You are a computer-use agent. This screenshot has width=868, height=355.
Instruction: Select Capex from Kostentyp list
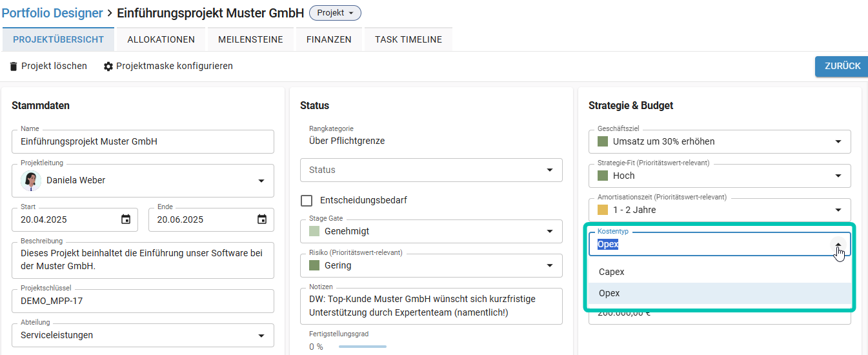click(720, 272)
